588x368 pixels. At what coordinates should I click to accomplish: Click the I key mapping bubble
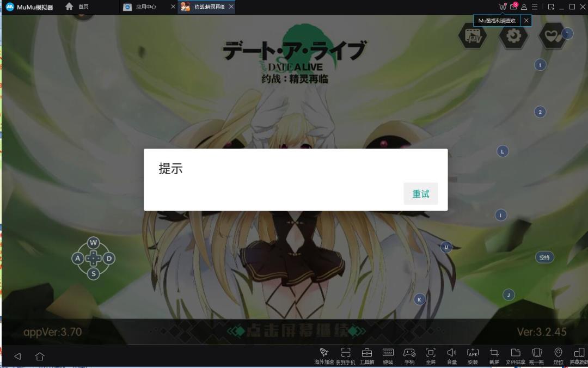pyautogui.click(x=501, y=216)
